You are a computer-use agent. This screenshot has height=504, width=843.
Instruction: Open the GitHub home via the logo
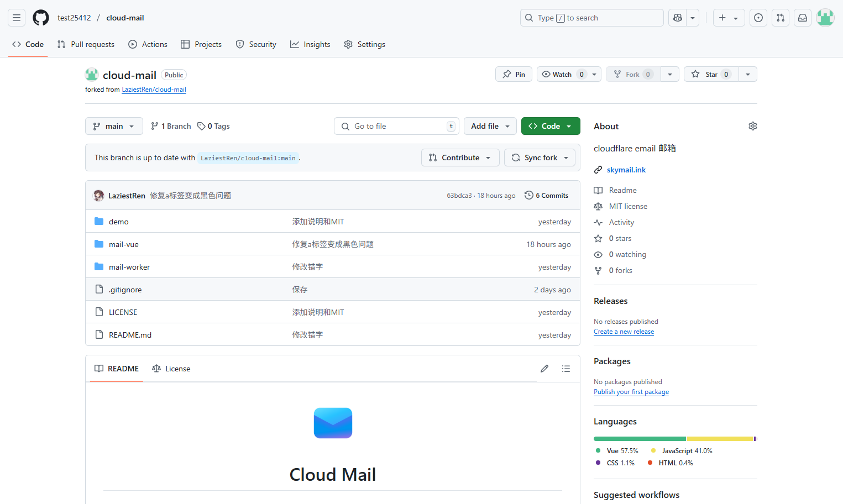pyautogui.click(x=40, y=17)
